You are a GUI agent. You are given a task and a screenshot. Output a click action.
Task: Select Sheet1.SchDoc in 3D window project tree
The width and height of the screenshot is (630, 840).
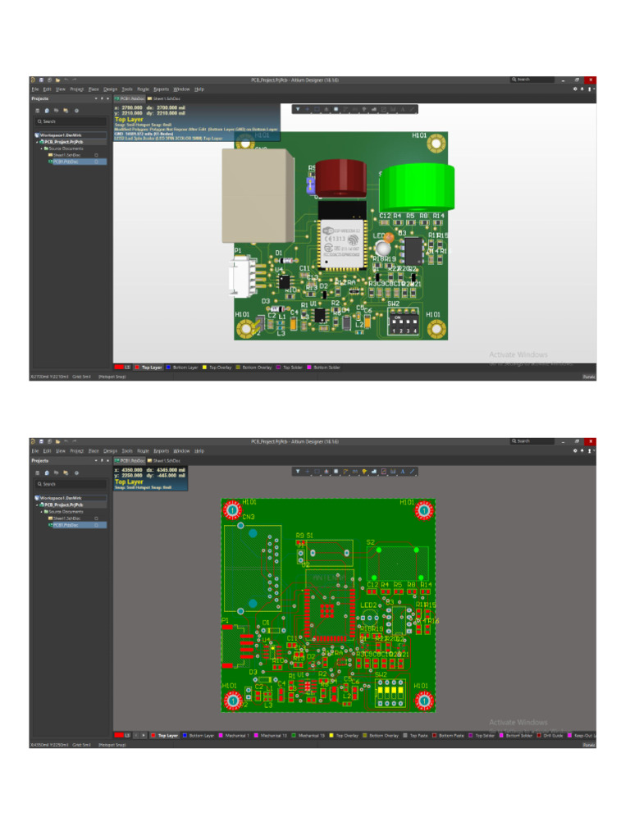pos(66,155)
